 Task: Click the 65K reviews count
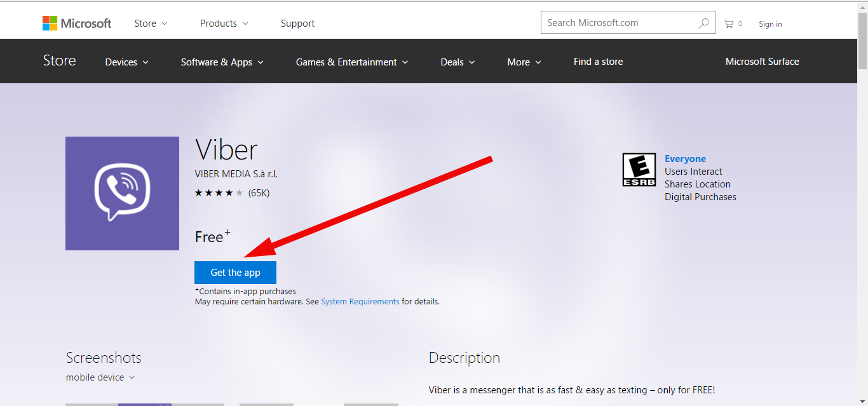coord(259,193)
